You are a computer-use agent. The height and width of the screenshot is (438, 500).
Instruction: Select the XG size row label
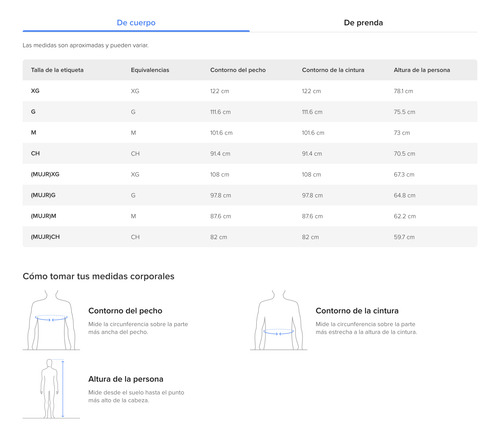35,91
